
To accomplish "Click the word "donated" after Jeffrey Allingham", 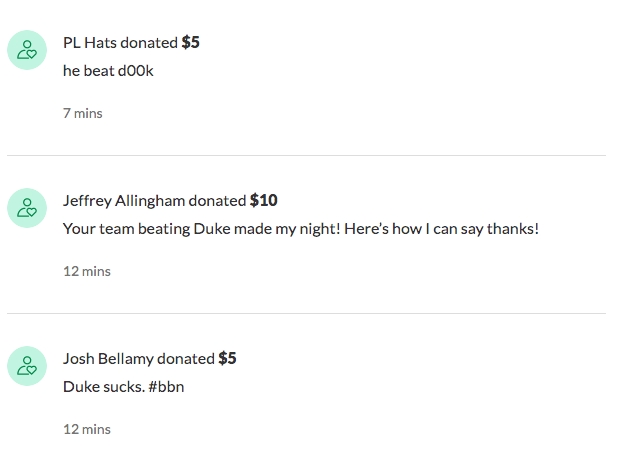I will pos(217,200).
